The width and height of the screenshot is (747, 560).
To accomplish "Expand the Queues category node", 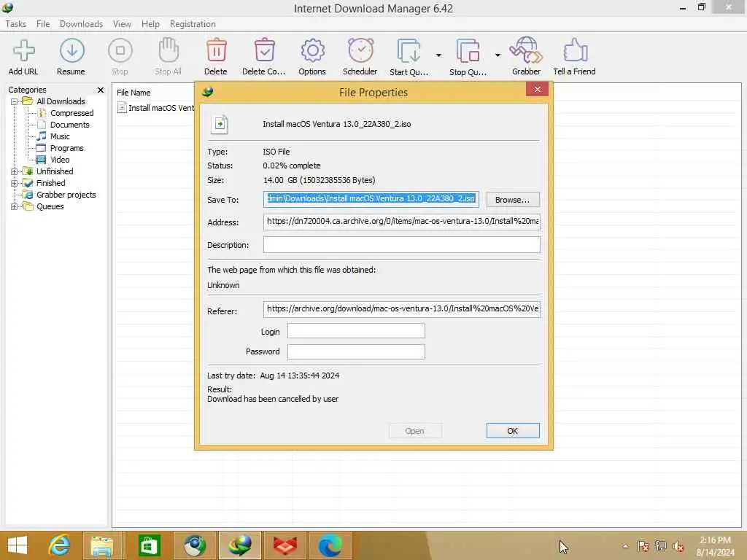I will pyautogui.click(x=15, y=206).
